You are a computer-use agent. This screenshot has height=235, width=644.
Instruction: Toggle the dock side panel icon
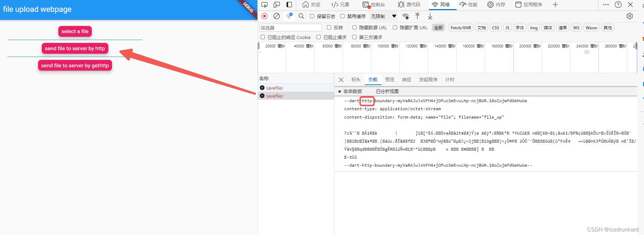click(x=289, y=5)
